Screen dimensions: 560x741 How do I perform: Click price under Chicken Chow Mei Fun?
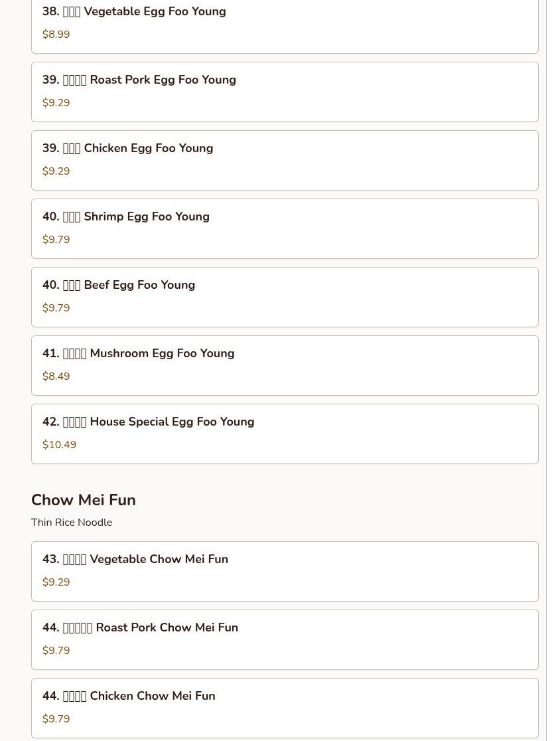56,719
